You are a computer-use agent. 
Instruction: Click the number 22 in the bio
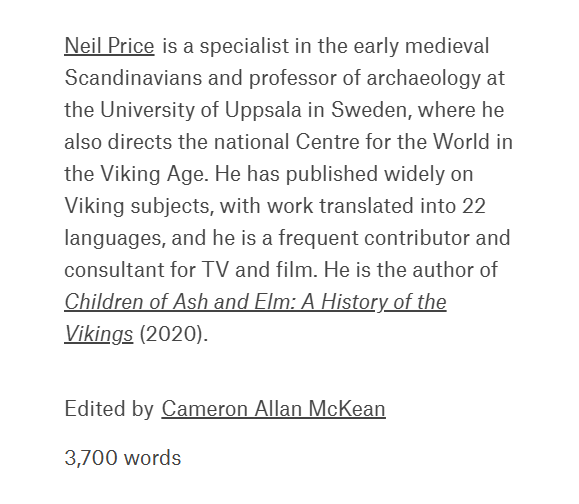474,206
